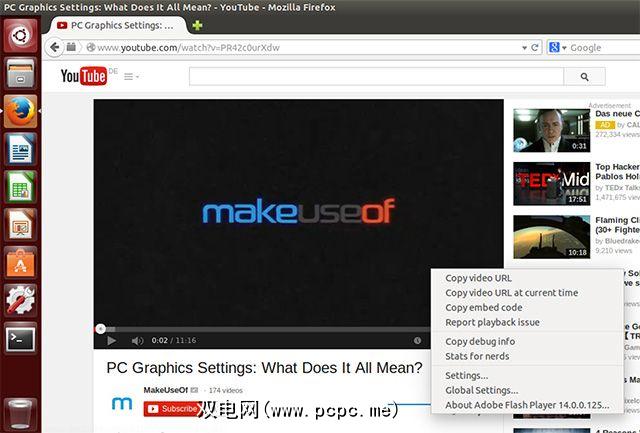Open search engine selector dropdown

point(557,48)
